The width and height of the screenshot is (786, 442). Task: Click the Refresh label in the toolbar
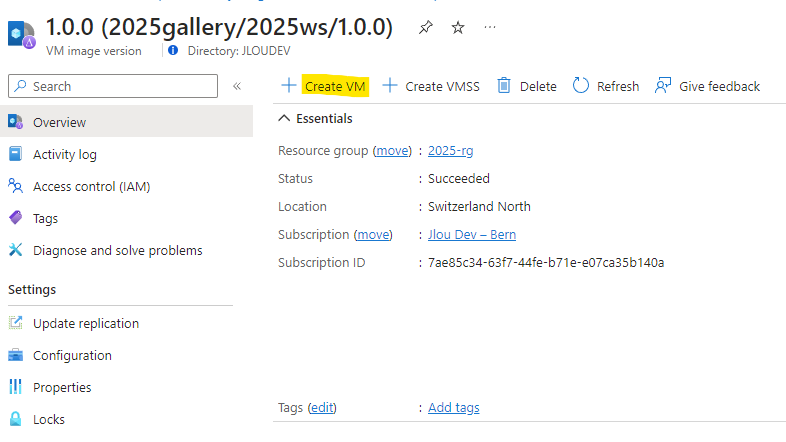[618, 86]
